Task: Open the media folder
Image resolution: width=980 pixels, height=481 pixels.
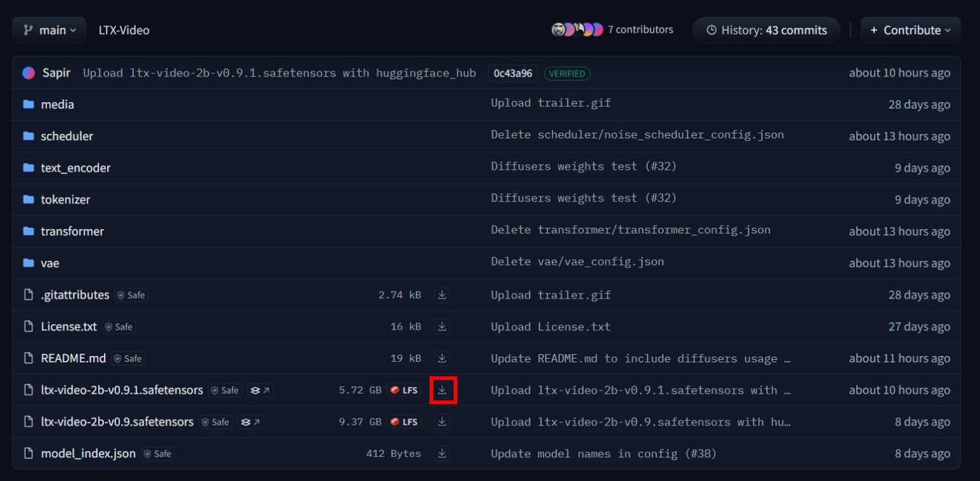Action: (57, 104)
